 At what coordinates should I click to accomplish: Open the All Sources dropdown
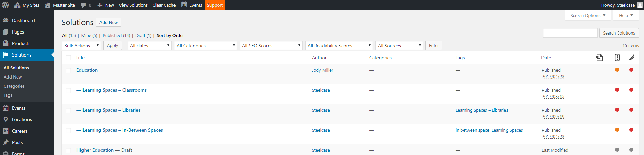point(399,45)
